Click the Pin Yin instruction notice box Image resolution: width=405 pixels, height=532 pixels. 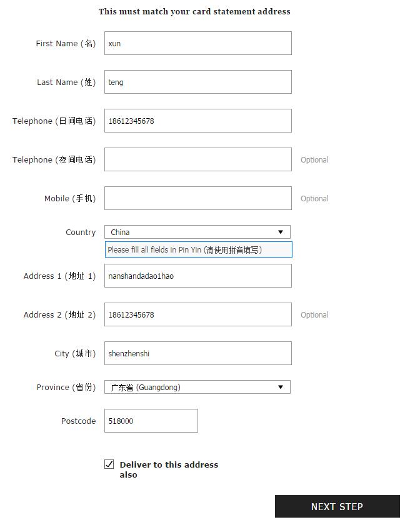point(198,249)
